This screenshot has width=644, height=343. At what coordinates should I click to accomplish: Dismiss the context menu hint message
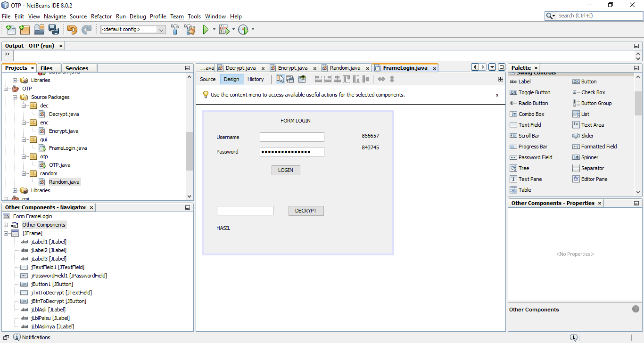pos(497,94)
